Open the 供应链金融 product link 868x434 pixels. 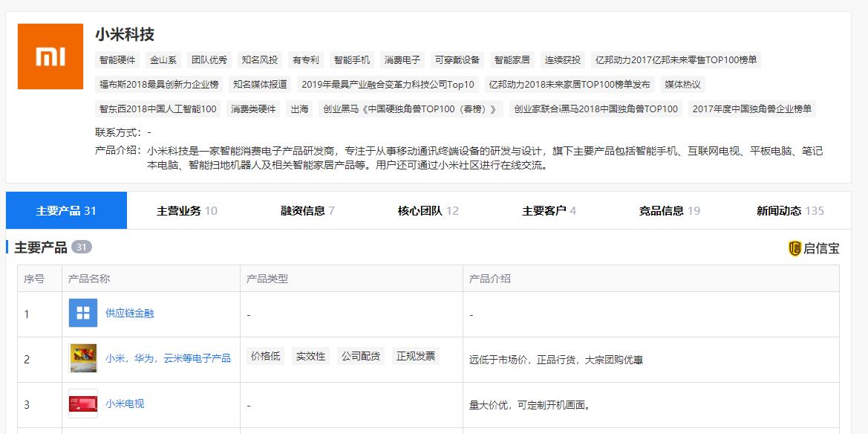coord(130,313)
